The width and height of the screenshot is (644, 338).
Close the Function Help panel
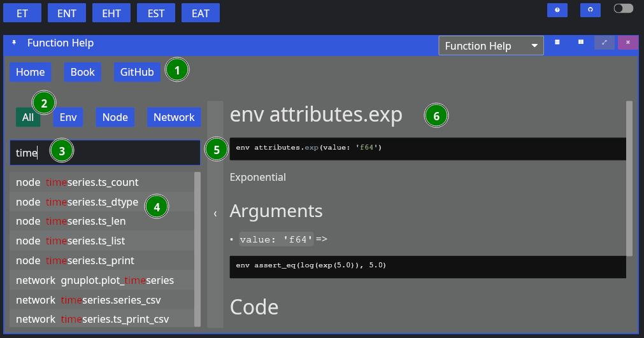click(627, 43)
